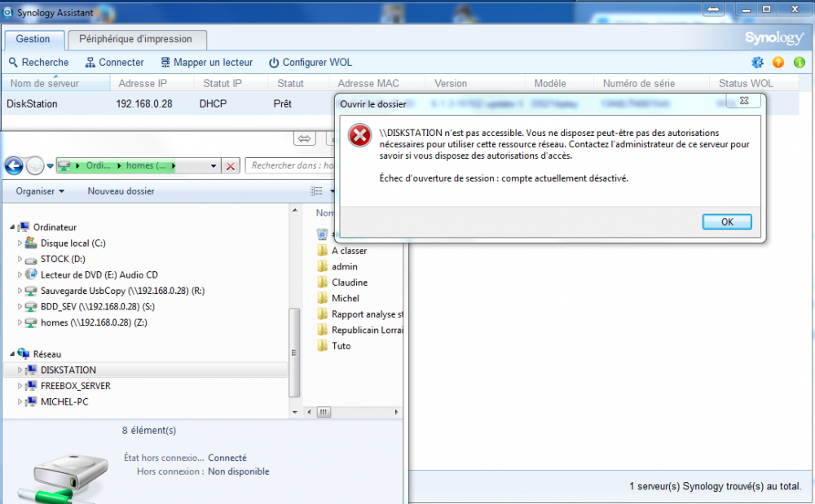Click OK in the error dialog
This screenshot has height=504, width=815.
pos(727,221)
